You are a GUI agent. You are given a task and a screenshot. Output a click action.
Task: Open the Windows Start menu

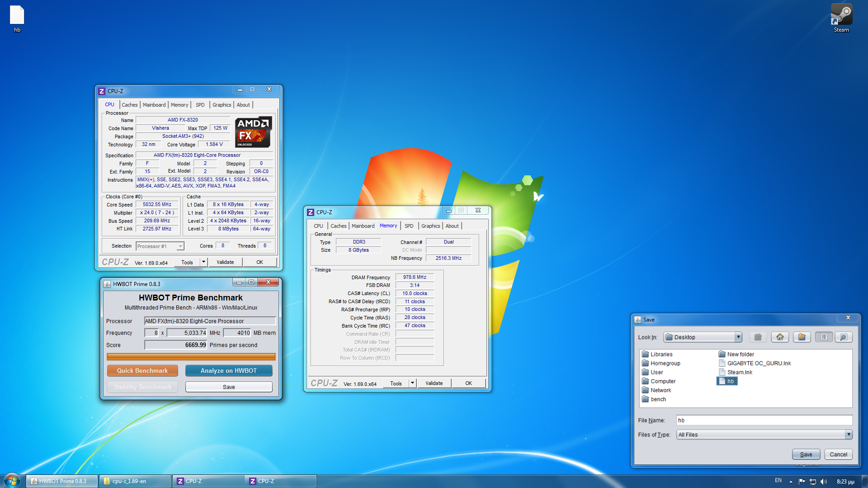click(x=12, y=480)
